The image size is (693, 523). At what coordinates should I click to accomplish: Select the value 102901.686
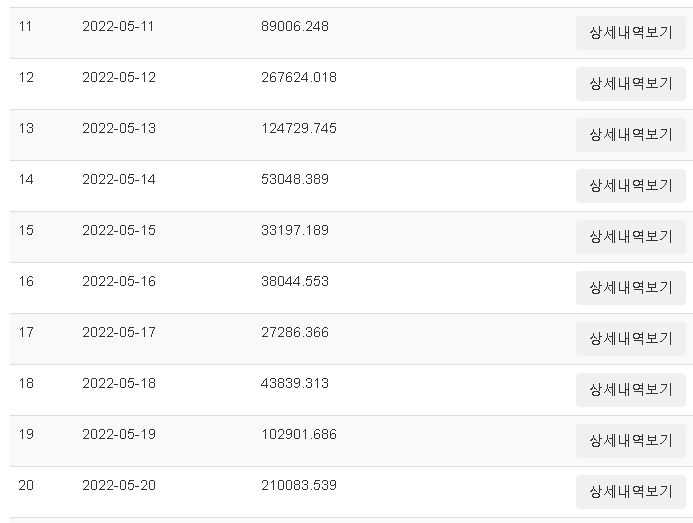(x=299, y=434)
